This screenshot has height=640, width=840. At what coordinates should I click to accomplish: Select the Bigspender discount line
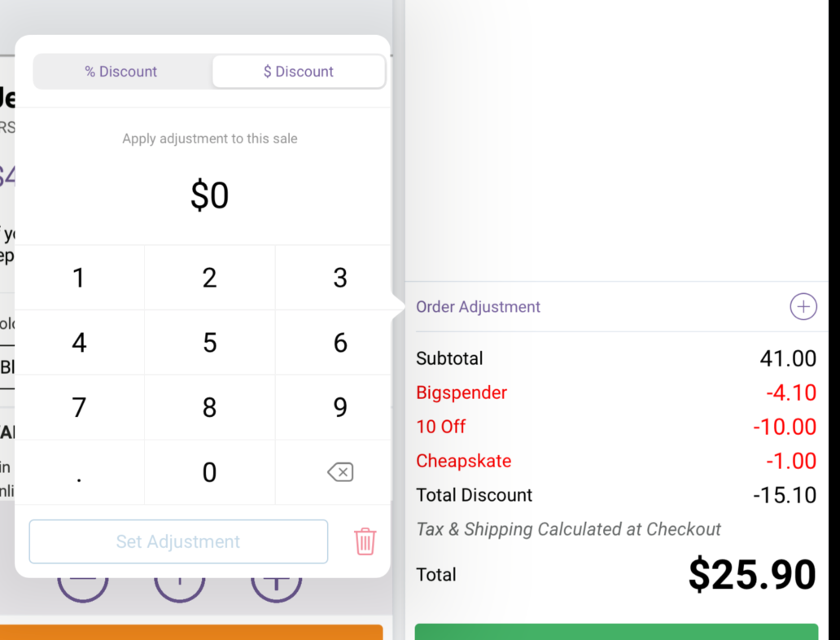[616, 392]
